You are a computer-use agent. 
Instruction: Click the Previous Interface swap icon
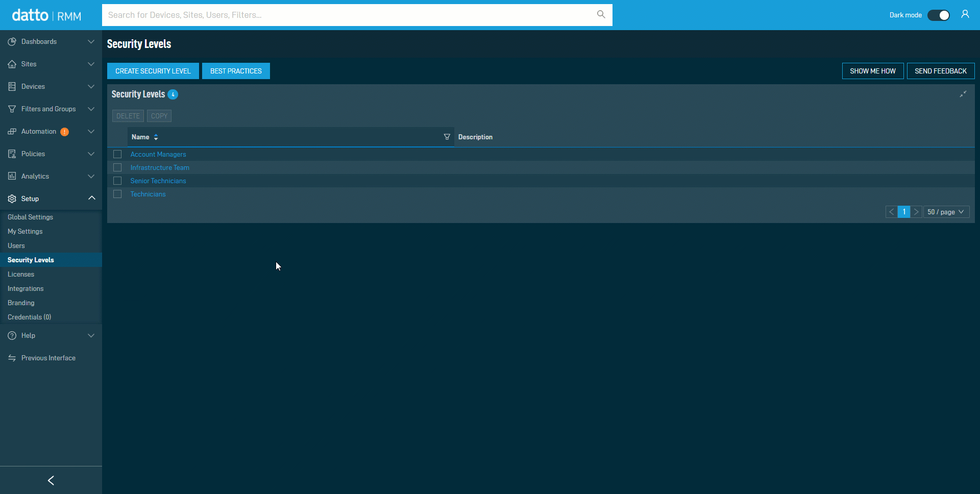click(x=12, y=358)
